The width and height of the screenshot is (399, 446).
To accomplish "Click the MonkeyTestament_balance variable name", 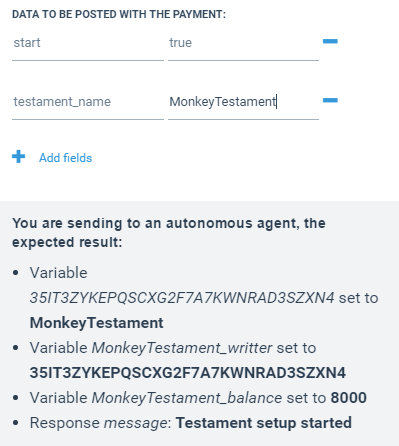I will click(x=187, y=398).
